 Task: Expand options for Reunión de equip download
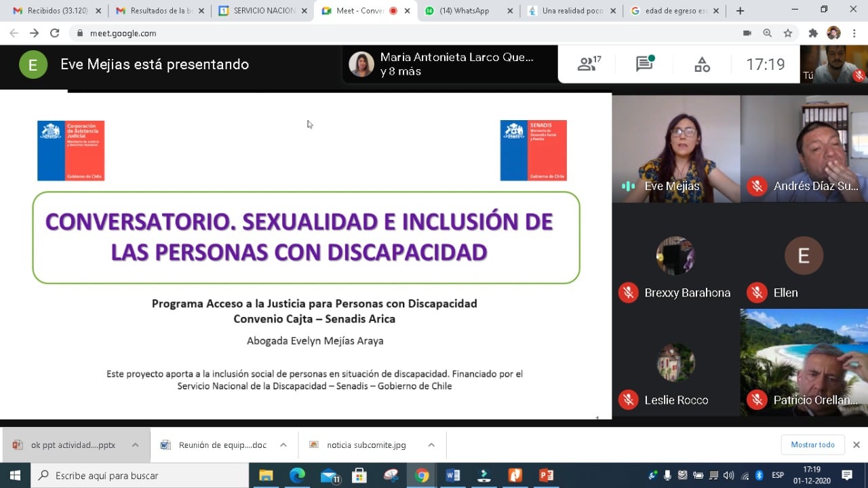(283, 445)
